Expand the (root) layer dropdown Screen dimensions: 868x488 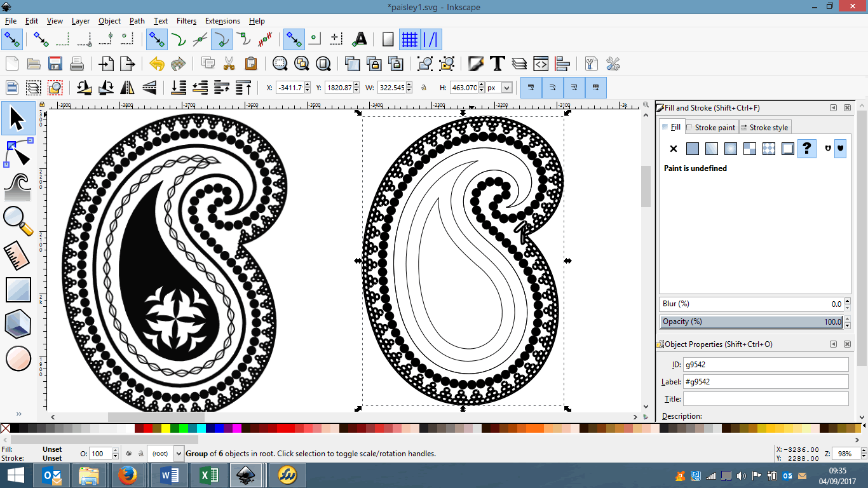point(178,454)
